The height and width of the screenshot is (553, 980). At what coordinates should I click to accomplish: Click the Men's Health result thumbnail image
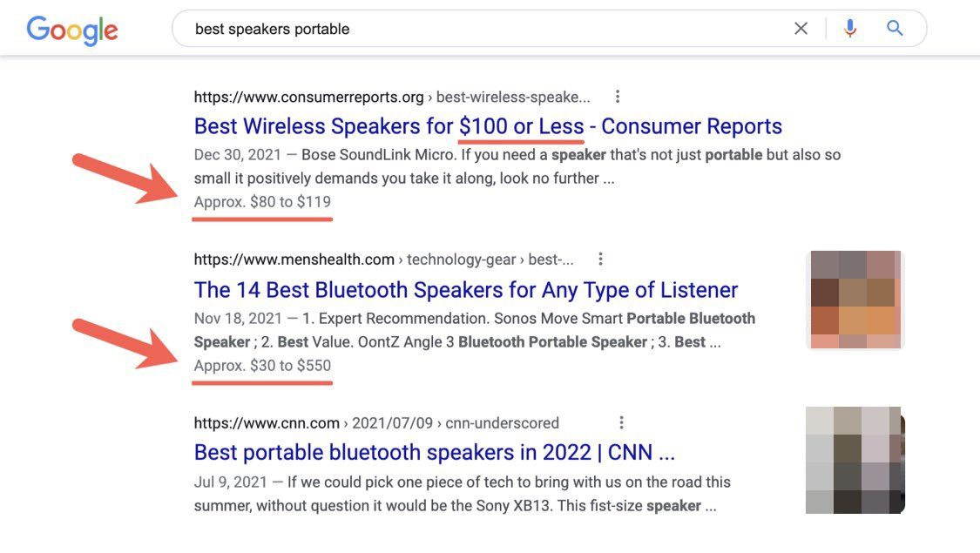[x=855, y=300]
